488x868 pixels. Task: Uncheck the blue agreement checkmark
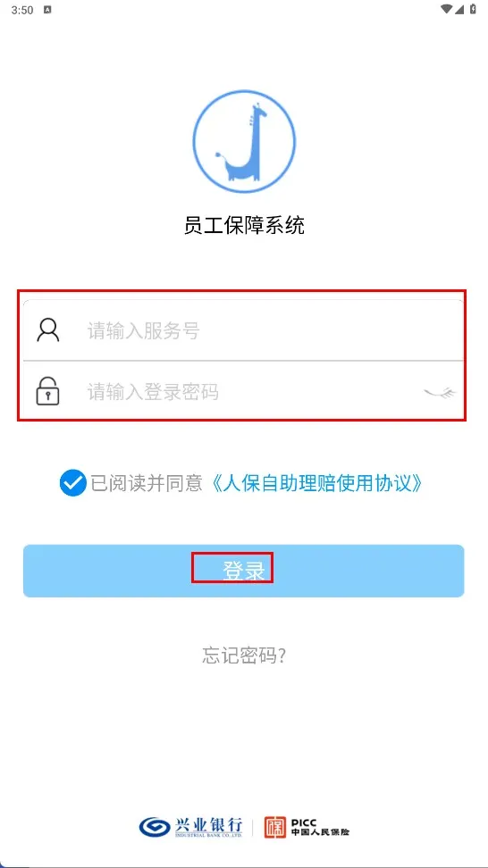(73, 483)
